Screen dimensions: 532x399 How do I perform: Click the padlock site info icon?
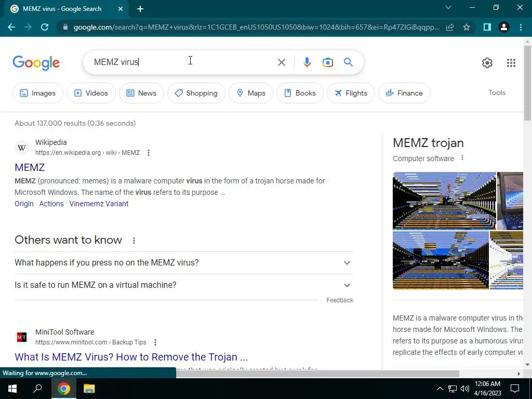point(65,27)
